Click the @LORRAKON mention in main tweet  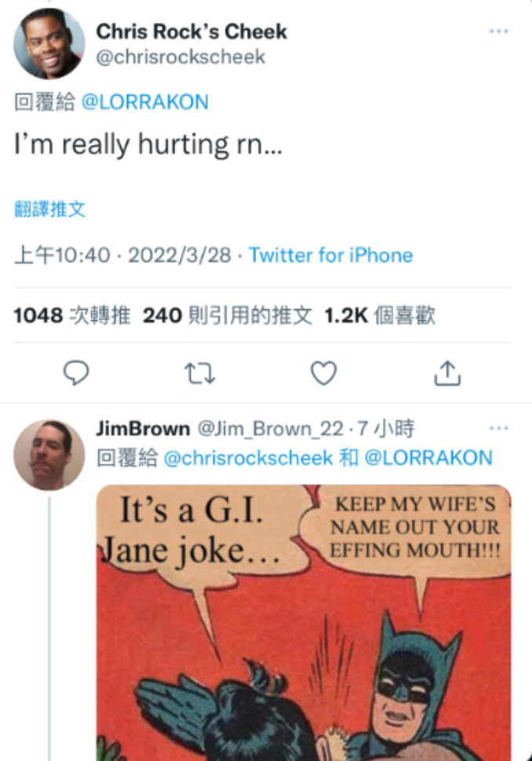click(144, 102)
